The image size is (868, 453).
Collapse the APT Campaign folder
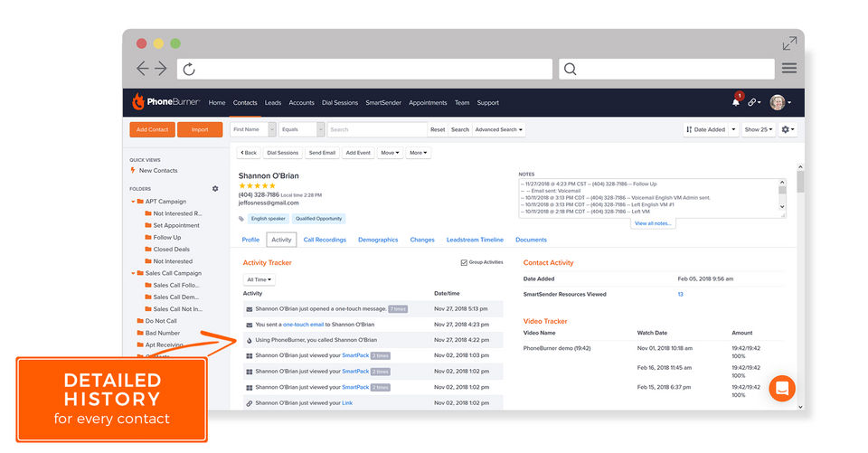[133, 202]
